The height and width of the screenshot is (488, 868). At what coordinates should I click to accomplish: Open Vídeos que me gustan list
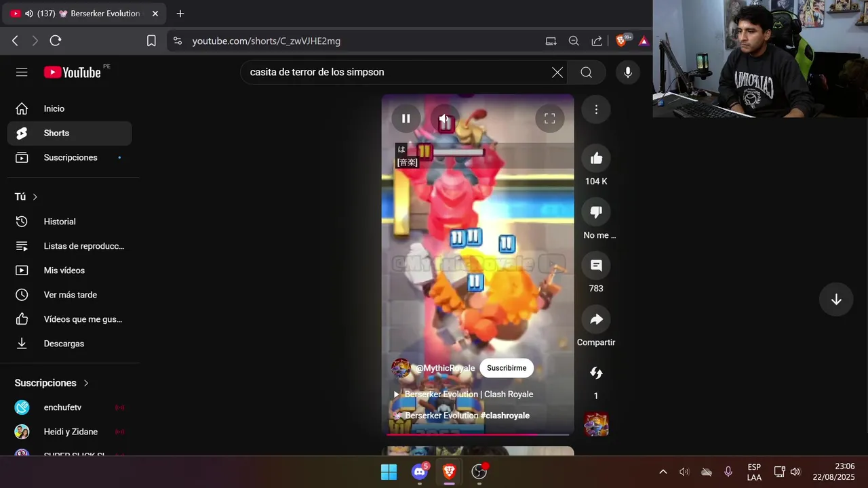coord(70,319)
